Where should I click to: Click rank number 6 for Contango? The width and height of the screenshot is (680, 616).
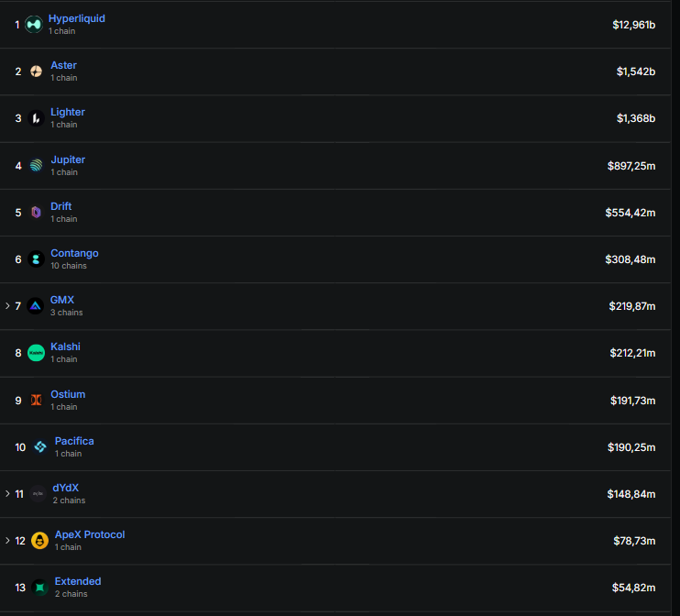18,259
